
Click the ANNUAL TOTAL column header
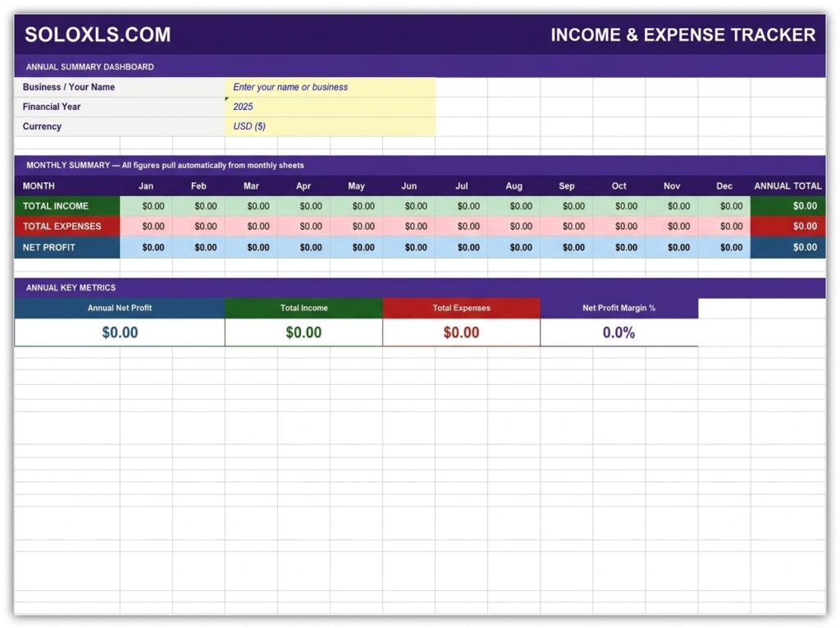point(787,186)
